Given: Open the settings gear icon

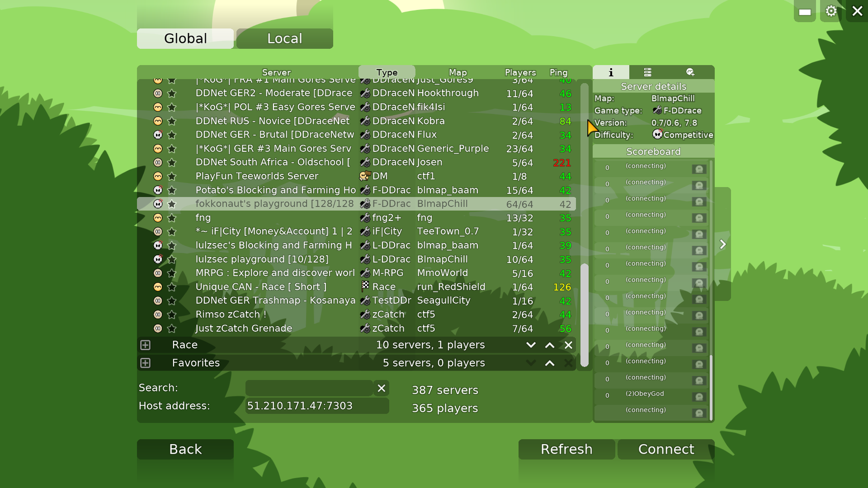Looking at the screenshot, I should tap(831, 11).
